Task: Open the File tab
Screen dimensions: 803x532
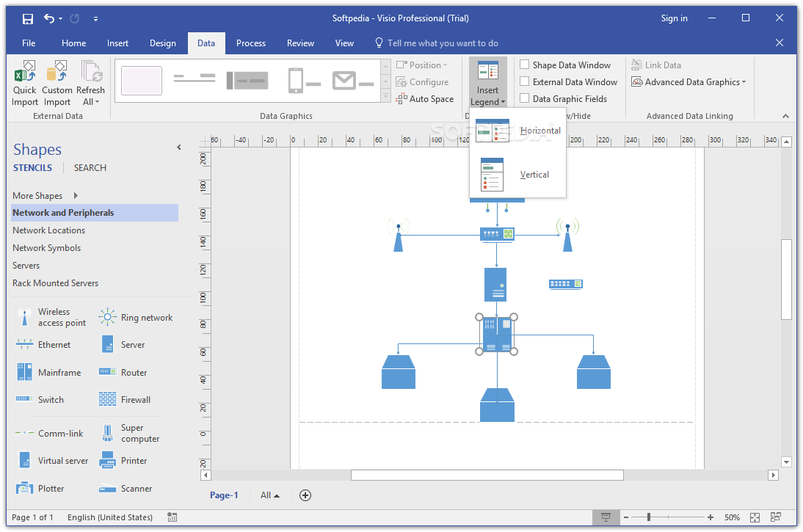Action: (x=29, y=43)
